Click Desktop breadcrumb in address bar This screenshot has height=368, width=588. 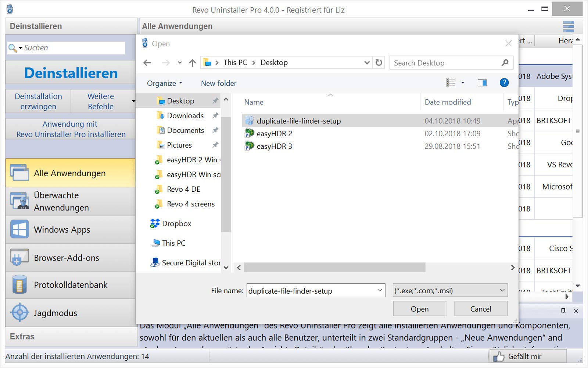[274, 63]
